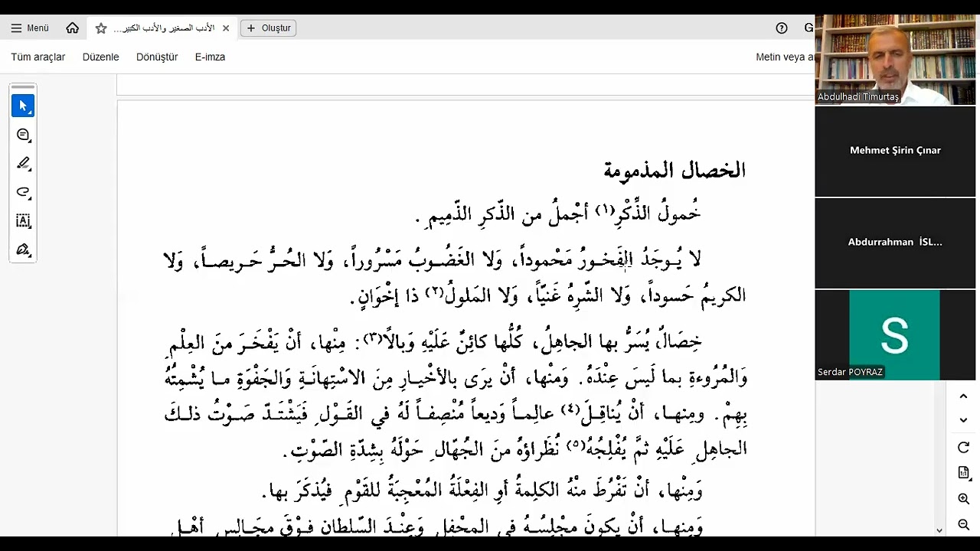This screenshot has height=551, width=980.
Task: Select Serdar POYRAZ participant tile
Action: click(895, 334)
